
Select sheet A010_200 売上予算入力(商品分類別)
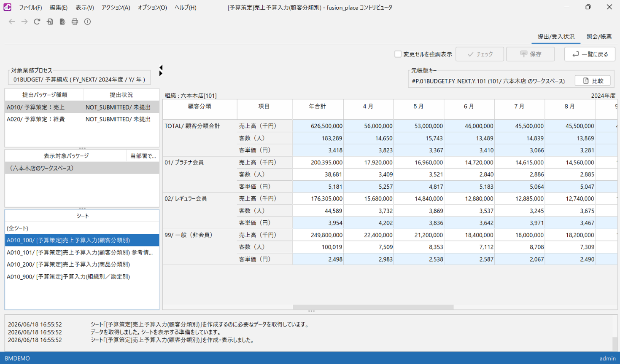(x=82, y=265)
